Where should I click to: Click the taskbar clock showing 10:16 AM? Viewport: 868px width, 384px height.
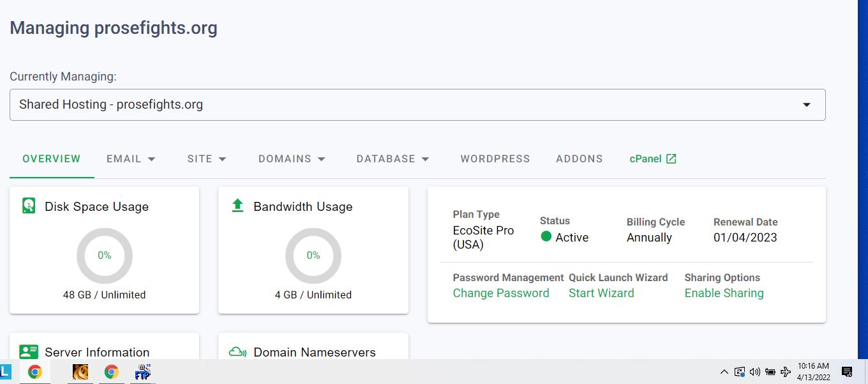(813, 371)
